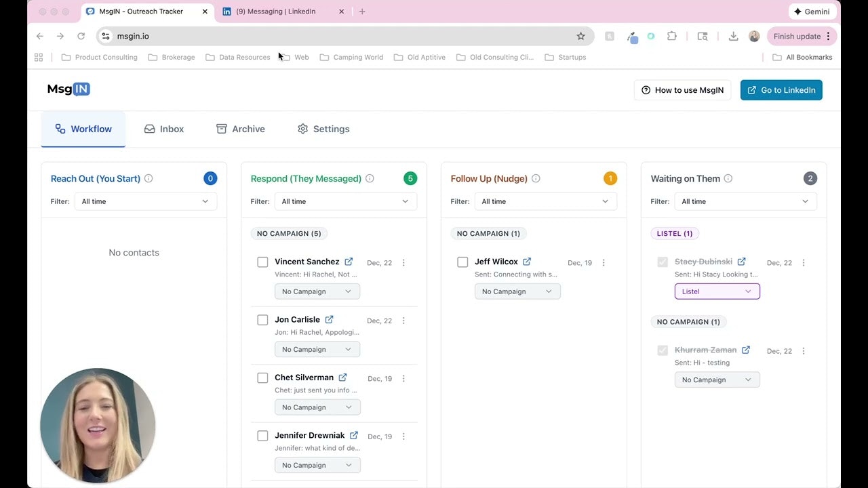Open the Waiting on Them time filter dropdown
The height and width of the screenshot is (488, 868).
[x=746, y=201]
